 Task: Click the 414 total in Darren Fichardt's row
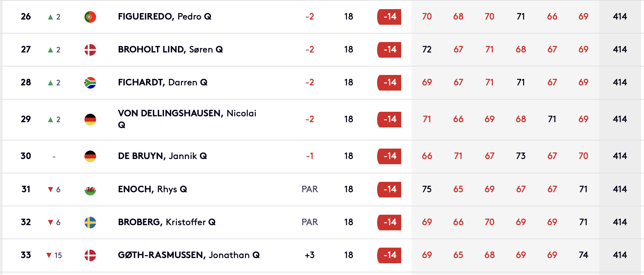[x=620, y=82]
